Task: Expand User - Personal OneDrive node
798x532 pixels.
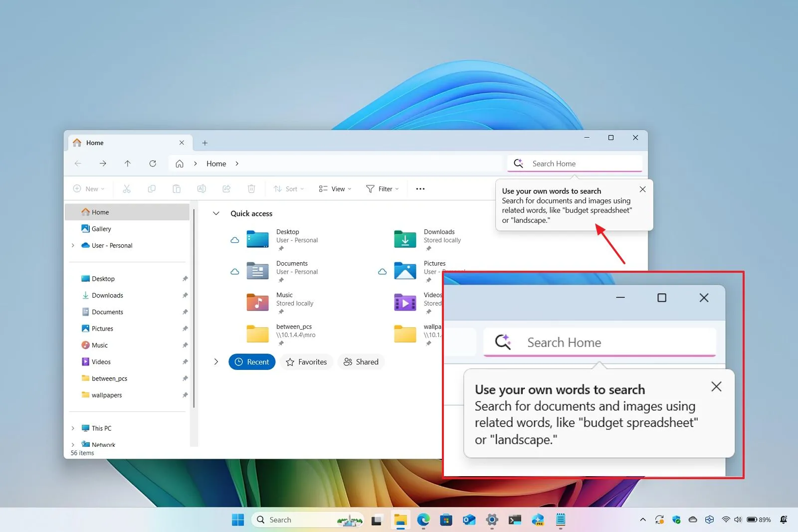Action: (x=73, y=245)
